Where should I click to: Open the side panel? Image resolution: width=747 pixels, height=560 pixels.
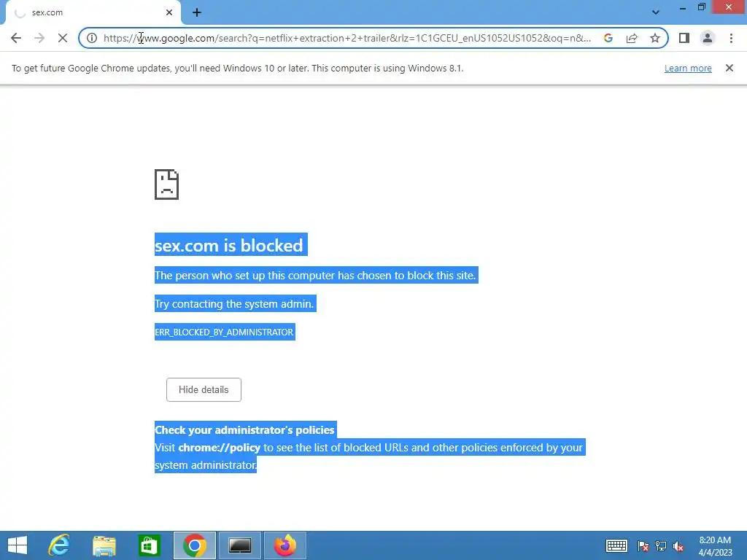point(684,38)
